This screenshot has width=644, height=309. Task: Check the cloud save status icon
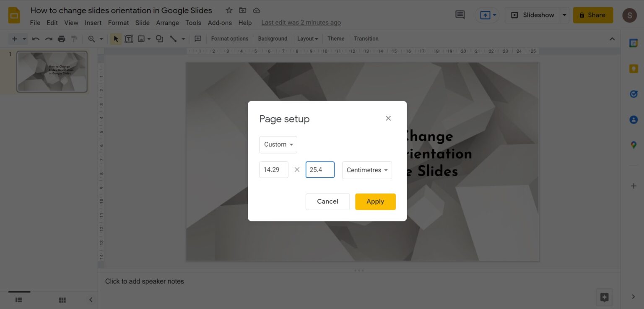[257, 10]
